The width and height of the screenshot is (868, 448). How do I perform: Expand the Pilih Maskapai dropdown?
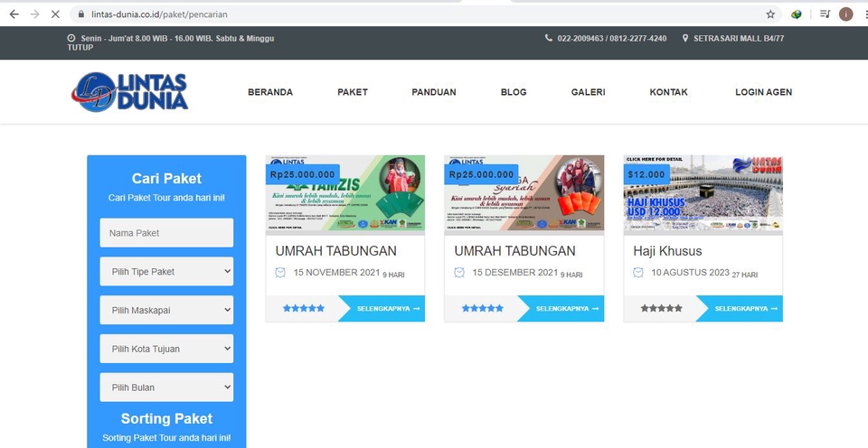point(166,311)
